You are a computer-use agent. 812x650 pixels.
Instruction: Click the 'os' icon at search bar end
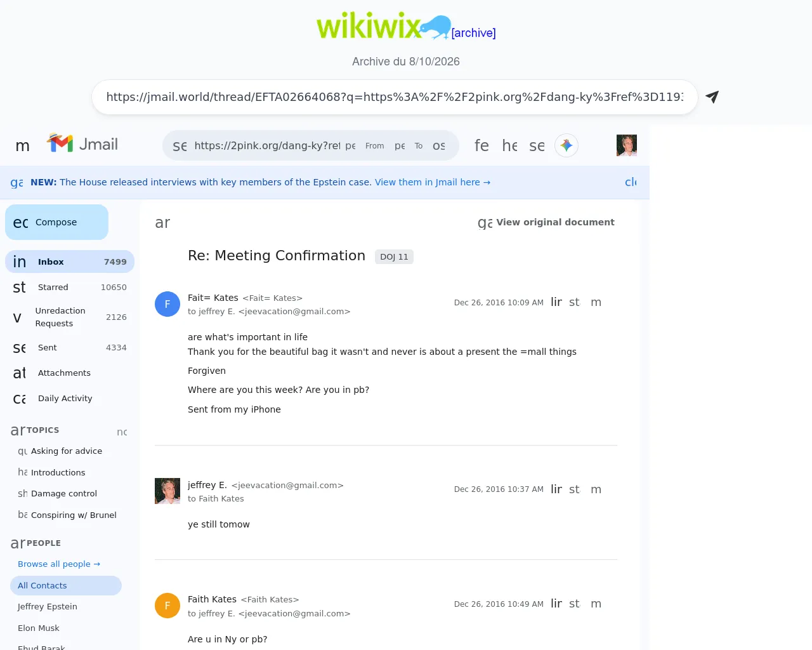(x=439, y=145)
